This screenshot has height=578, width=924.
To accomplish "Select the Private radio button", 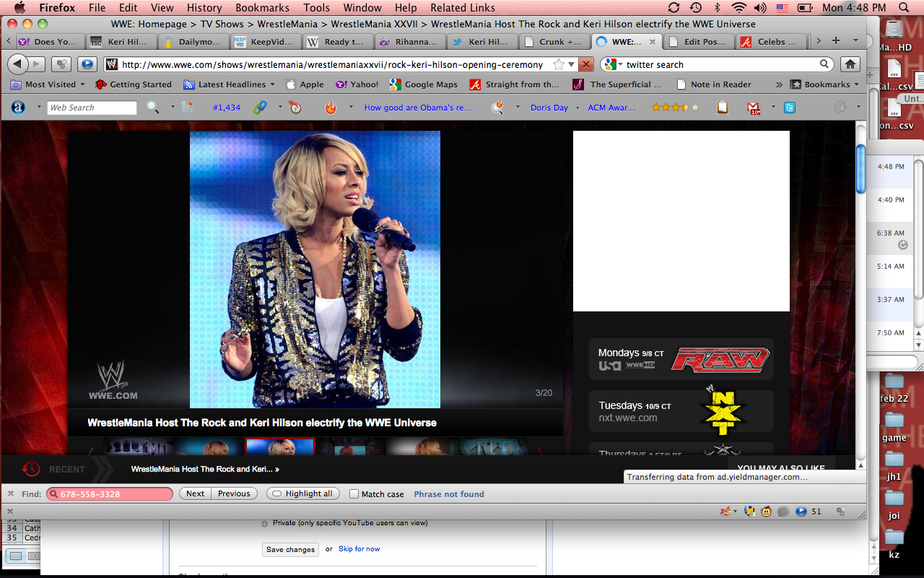I will click(265, 523).
